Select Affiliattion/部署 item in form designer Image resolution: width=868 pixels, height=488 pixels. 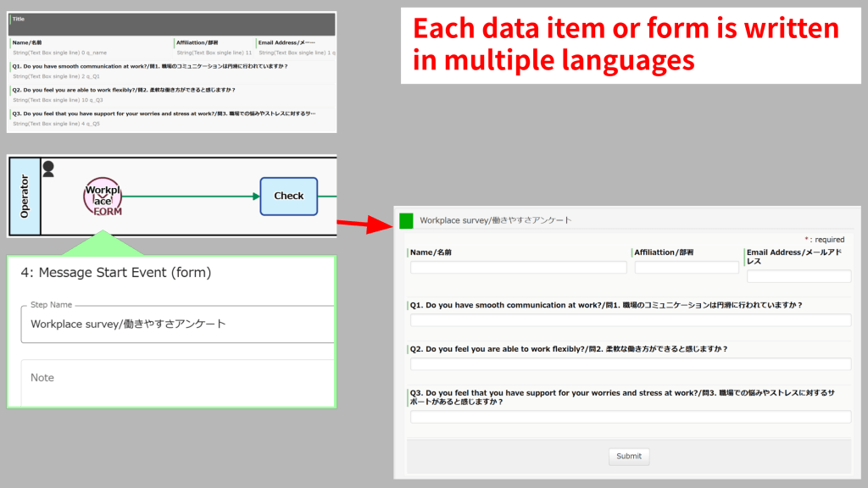click(214, 47)
